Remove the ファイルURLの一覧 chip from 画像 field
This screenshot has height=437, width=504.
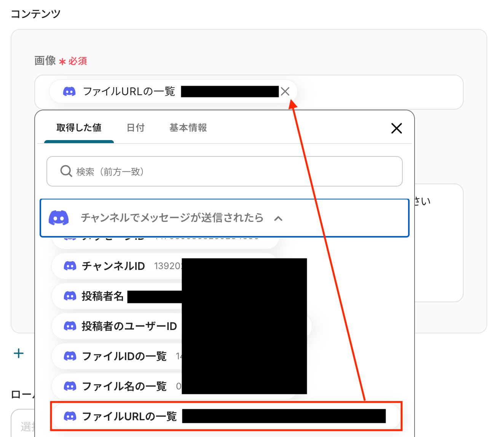coord(285,91)
